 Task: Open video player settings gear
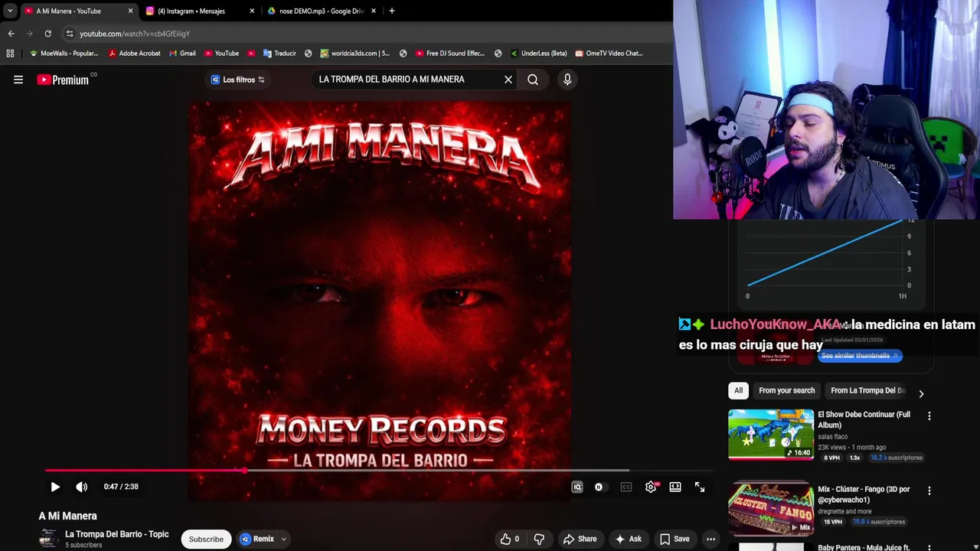(x=651, y=487)
